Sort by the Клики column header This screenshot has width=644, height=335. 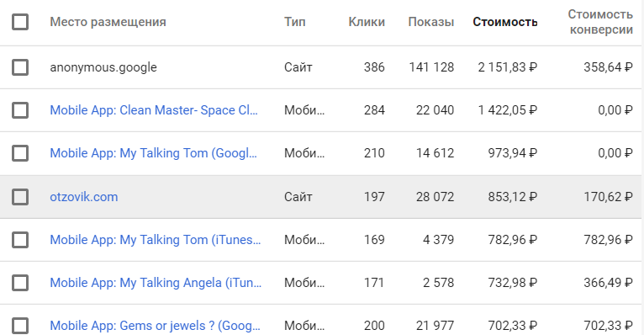(367, 22)
